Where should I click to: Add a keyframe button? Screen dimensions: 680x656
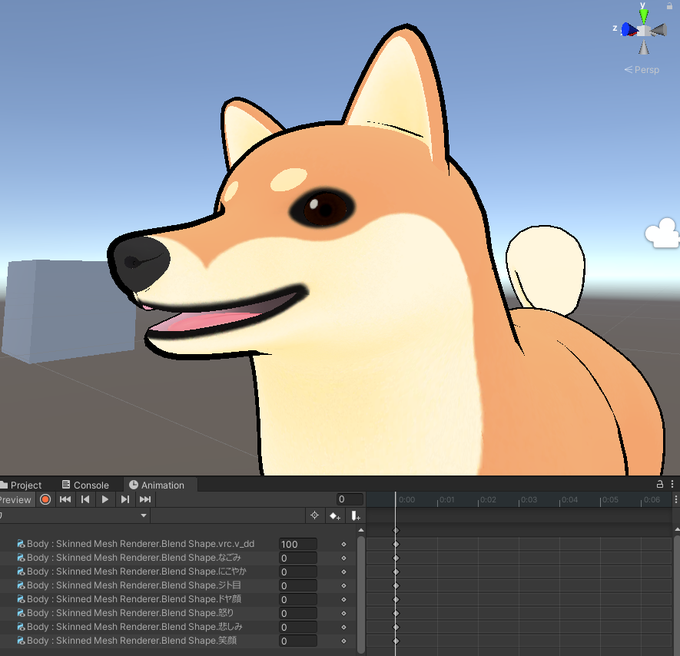[x=334, y=516]
